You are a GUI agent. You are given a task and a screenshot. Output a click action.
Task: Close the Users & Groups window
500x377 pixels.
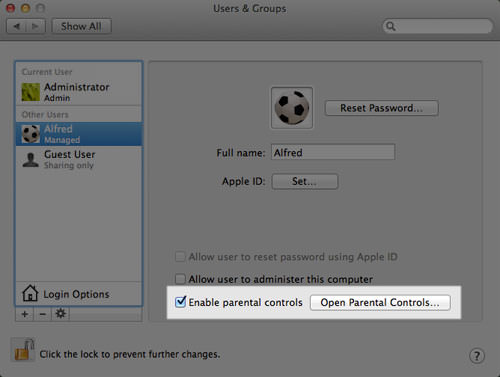[x=10, y=8]
